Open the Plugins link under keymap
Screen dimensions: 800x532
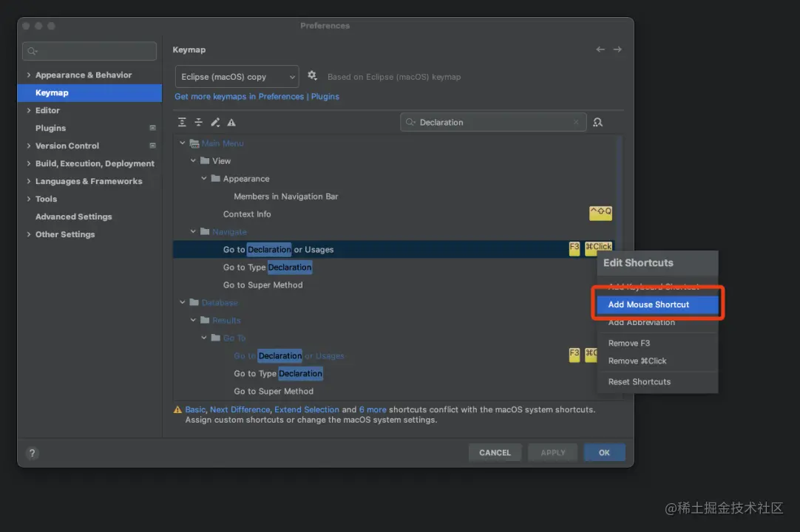pyautogui.click(x=325, y=96)
